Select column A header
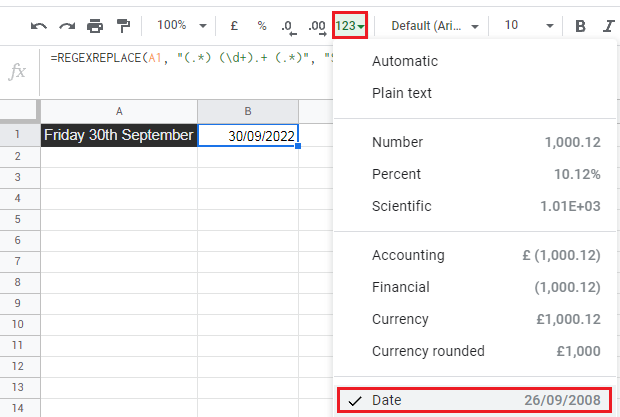Viewport: 620px width, 417px height. click(x=119, y=111)
